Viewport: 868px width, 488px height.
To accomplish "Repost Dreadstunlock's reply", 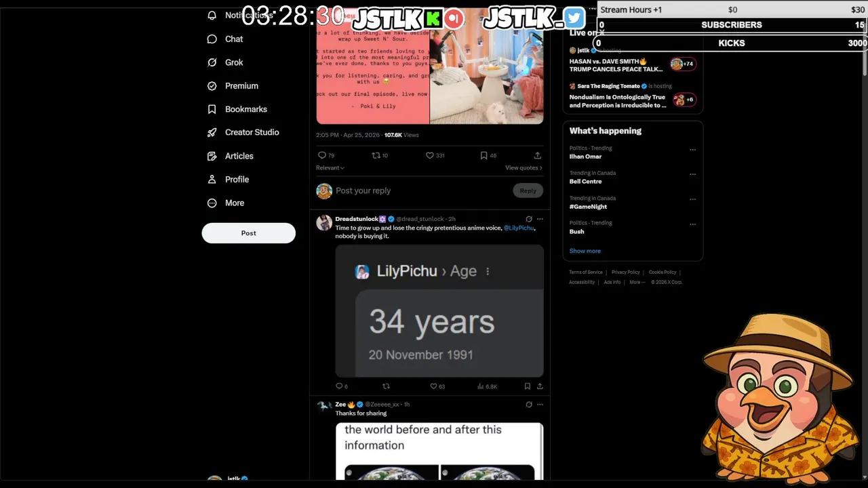I will point(386,386).
